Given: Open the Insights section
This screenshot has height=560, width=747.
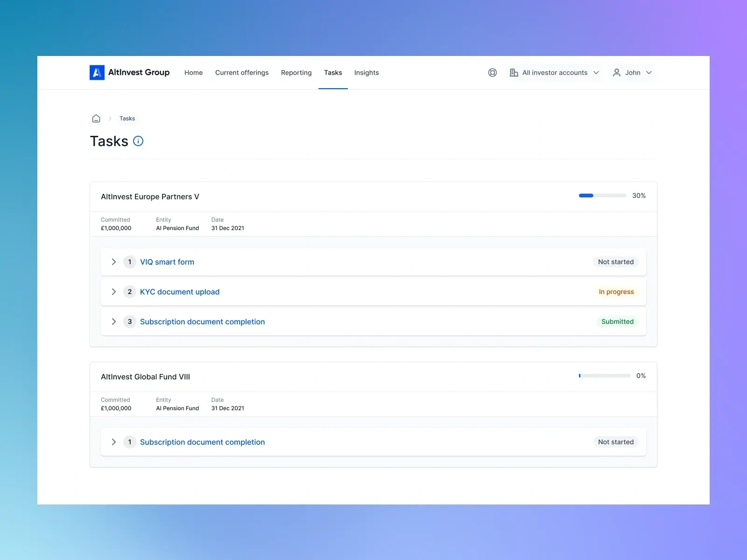Looking at the screenshot, I should pos(366,72).
